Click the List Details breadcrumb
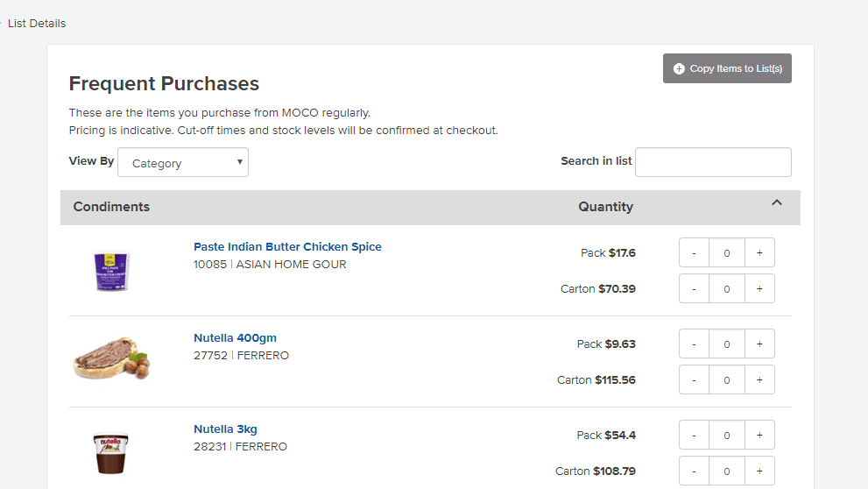Image resolution: width=868 pixels, height=489 pixels. coord(37,24)
